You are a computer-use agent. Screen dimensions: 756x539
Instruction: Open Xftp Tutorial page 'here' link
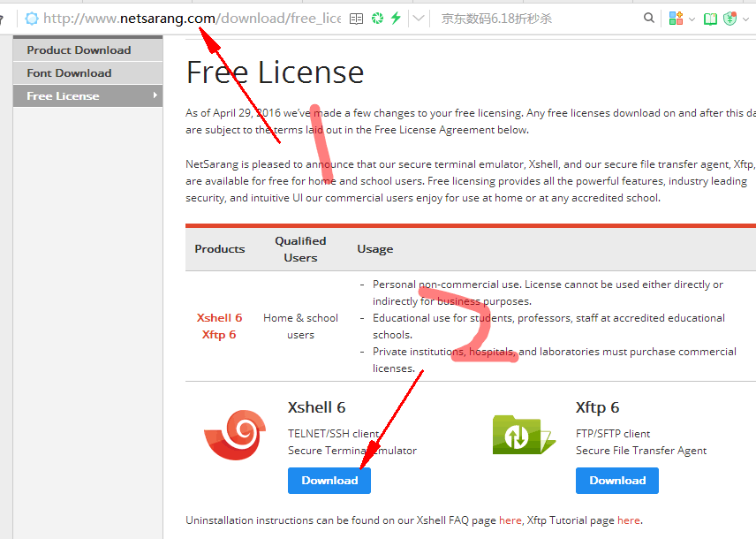[x=629, y=520]
